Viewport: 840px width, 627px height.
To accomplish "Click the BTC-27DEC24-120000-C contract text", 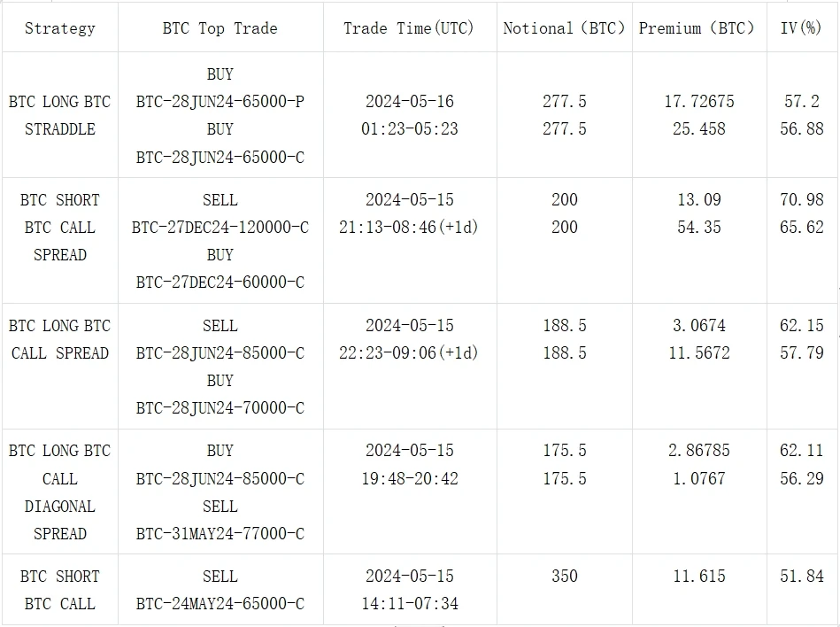I will click(x=220, y=228).
